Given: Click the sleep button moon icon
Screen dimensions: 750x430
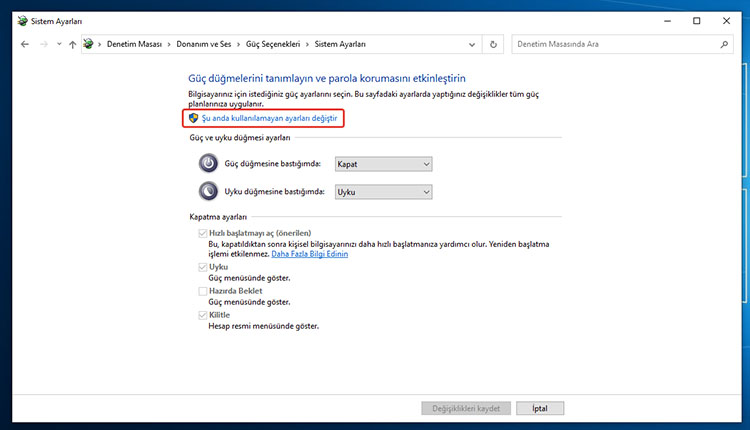Looking at the screenshot, I should click(207, 191).
